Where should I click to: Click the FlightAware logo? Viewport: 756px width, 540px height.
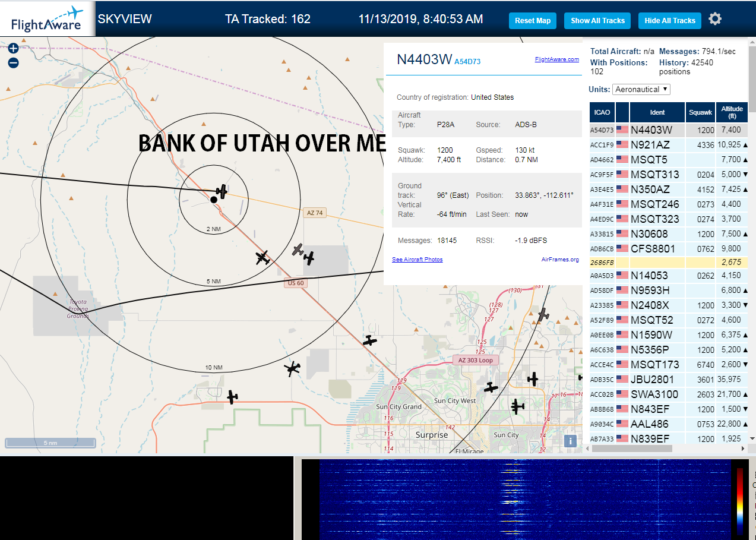tap(47, 19)
